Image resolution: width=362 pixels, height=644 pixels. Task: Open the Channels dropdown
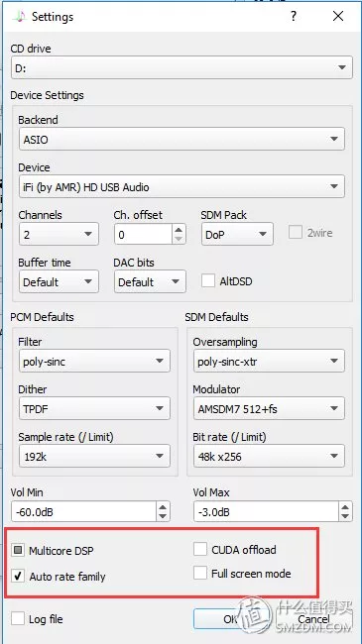click(x=59, y=234)
